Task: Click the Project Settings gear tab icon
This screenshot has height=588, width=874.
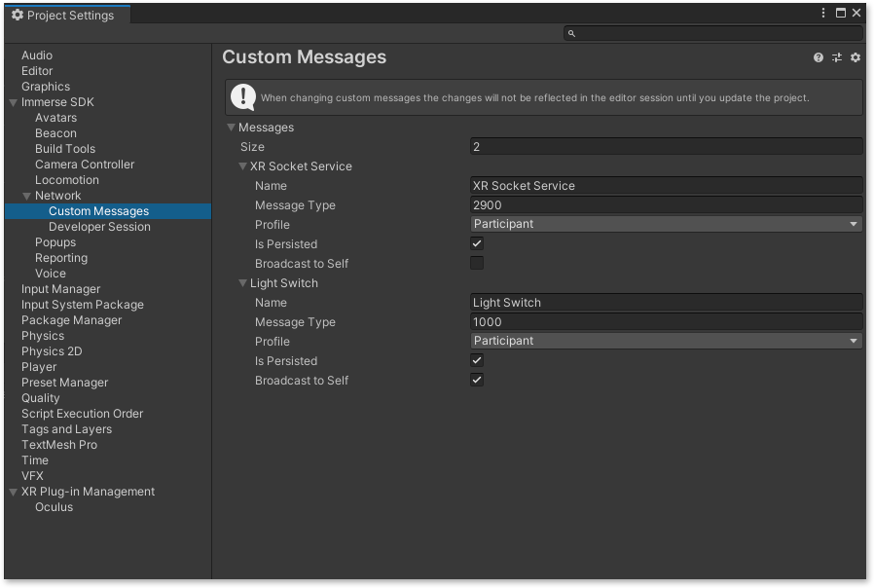Action: pyautogui.click(x=18, y=15)
